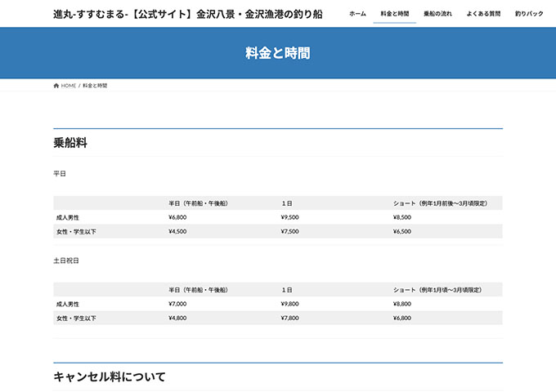This screenshot has height=392, width=556.
Task: Click the site title 進丸-すすむまる- link
Action: tap(188, 14)
